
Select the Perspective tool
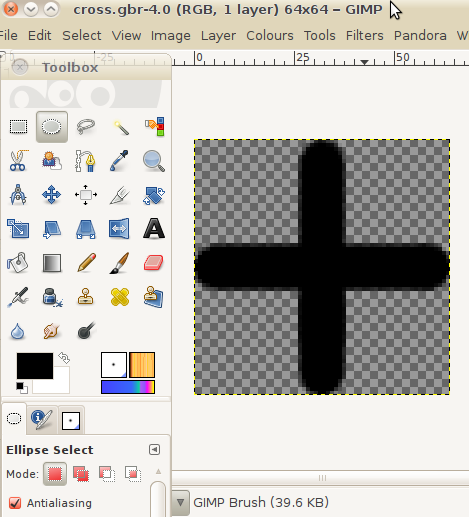tap(86, 229)
